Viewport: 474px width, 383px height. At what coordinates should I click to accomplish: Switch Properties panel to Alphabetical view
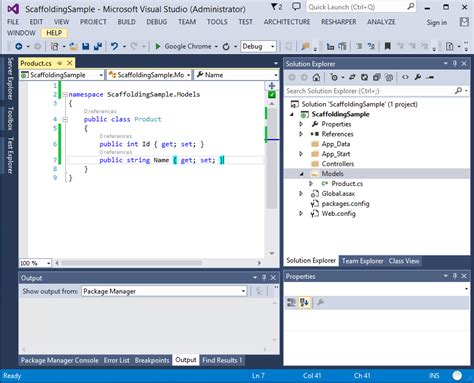(x=304, y=303)
